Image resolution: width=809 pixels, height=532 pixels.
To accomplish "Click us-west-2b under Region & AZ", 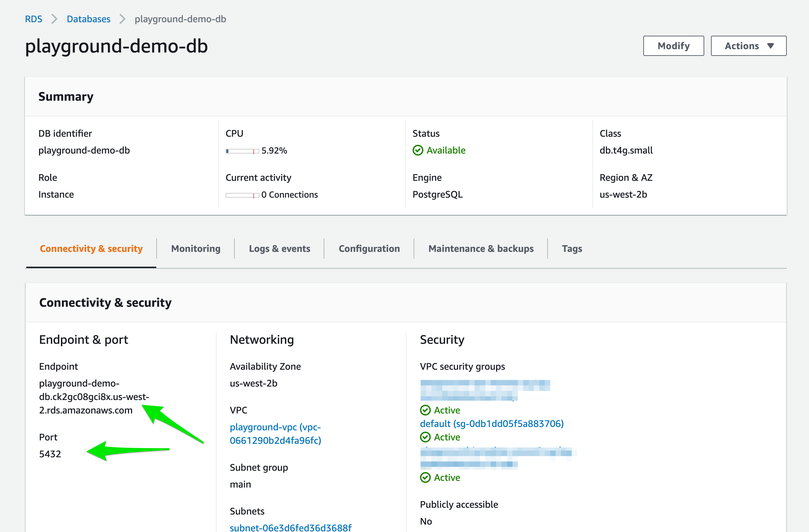I will point(623,194).
